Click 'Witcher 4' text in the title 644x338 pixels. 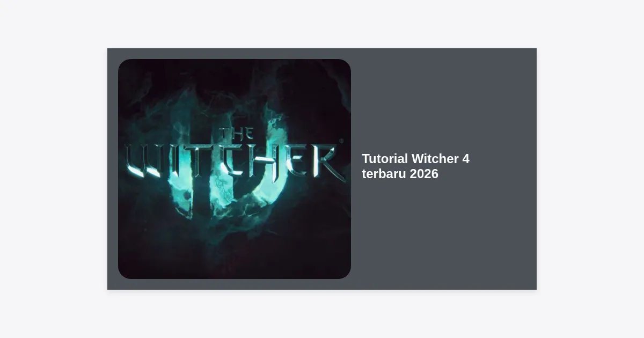point(441,159)
